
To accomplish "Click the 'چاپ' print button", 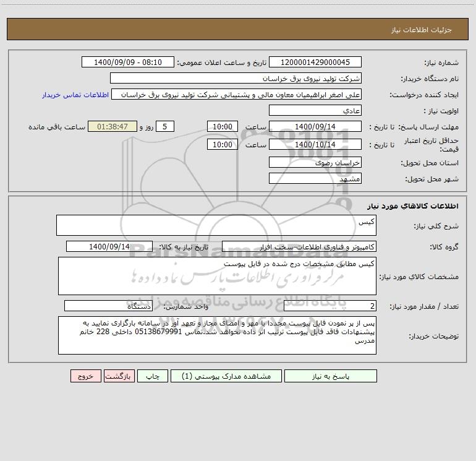I will pos(153,376).
